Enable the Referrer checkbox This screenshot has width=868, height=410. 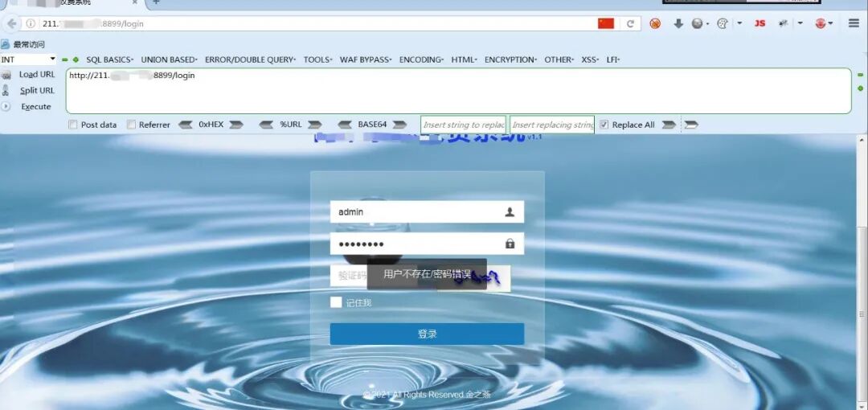pos(131,125)
